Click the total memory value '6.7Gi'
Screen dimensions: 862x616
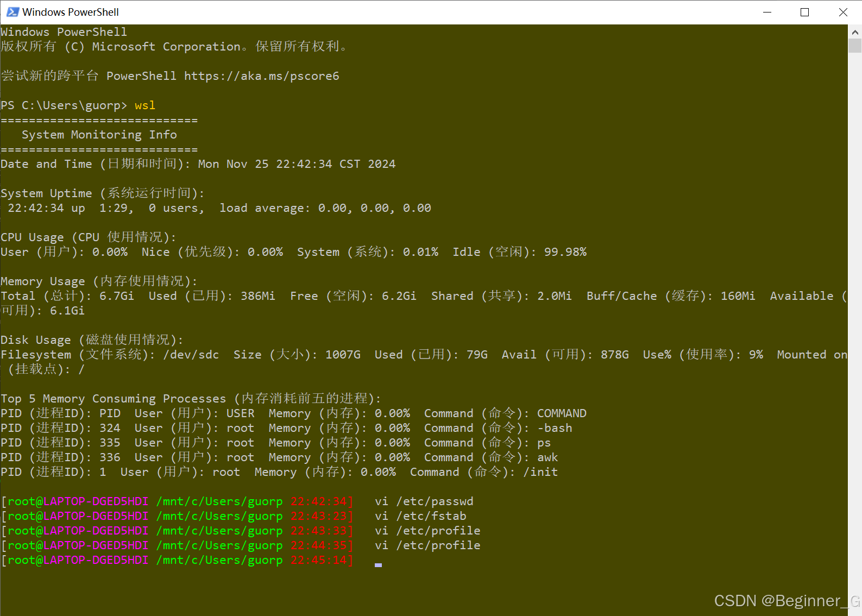(x=117, y=296)
